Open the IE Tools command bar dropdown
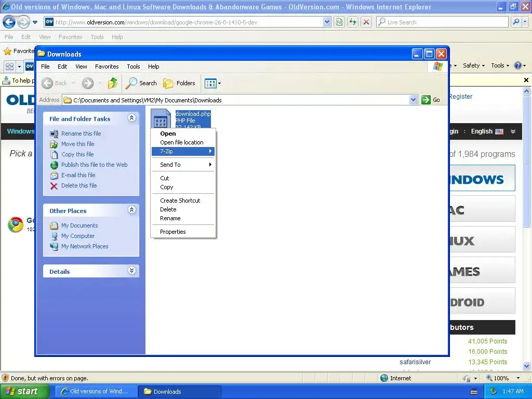This screenshot has height=399, width=532. 500,65
